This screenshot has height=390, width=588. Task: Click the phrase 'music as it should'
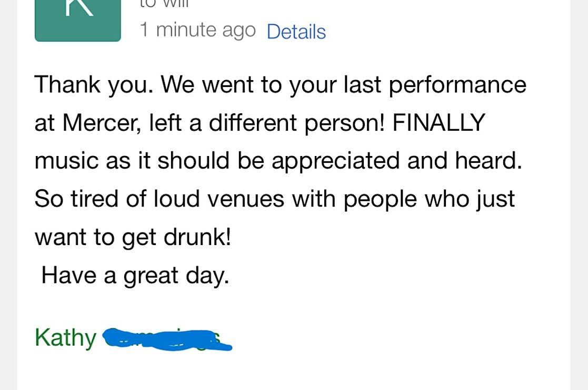132,161
